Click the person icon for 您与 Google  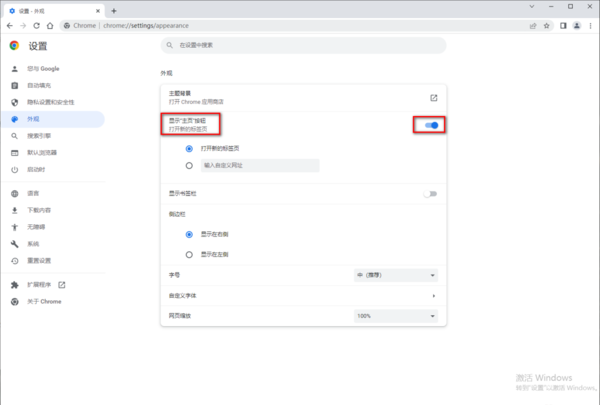click(15, 69)
